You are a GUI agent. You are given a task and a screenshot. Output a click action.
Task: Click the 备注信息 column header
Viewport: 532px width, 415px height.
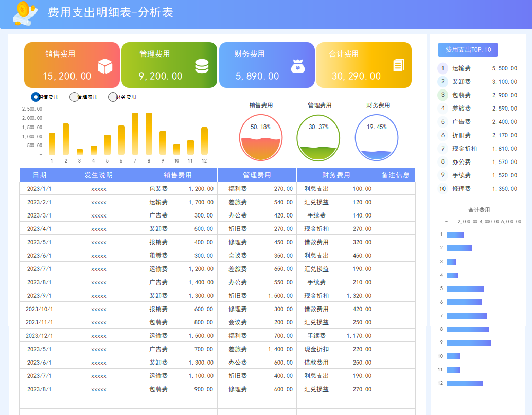tap(395, 175)
